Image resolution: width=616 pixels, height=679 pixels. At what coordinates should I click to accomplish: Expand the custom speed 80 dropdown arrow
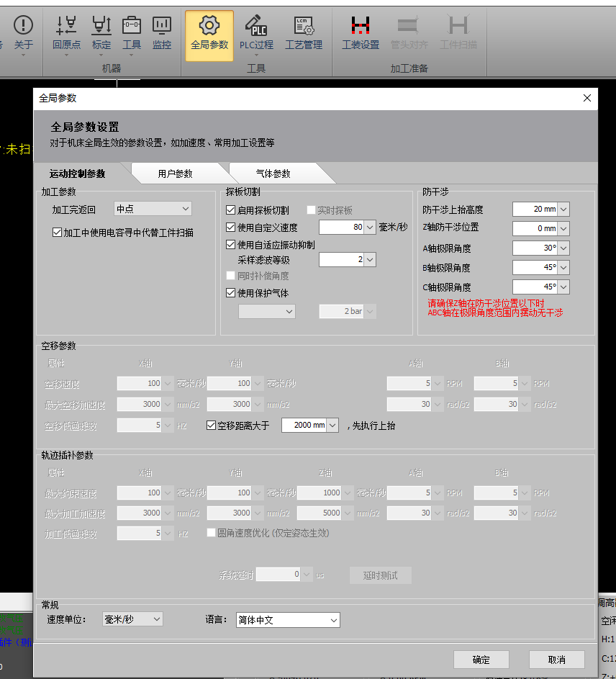point(370,228)
